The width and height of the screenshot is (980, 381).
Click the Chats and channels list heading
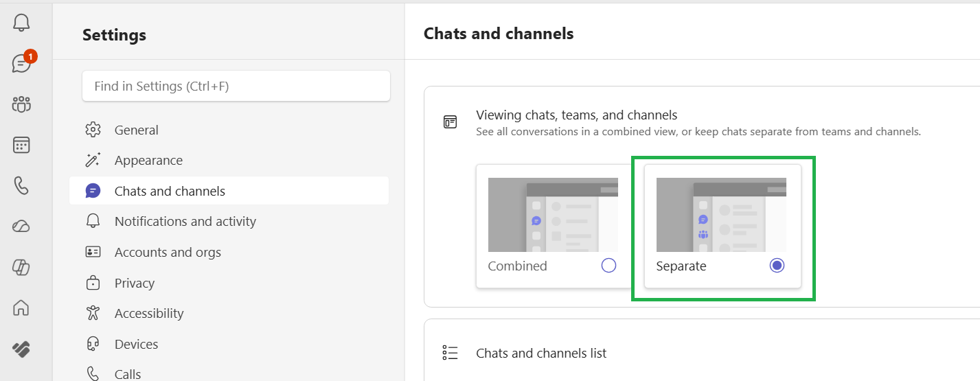(x=541, y=354)
